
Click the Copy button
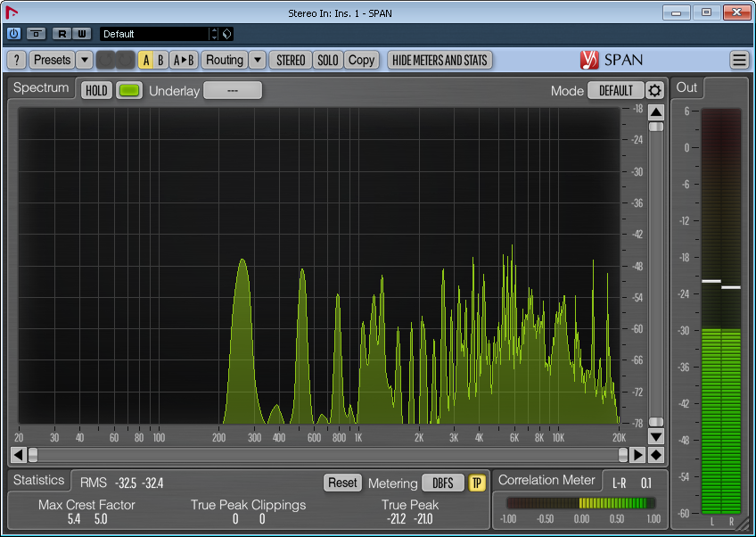361,61
